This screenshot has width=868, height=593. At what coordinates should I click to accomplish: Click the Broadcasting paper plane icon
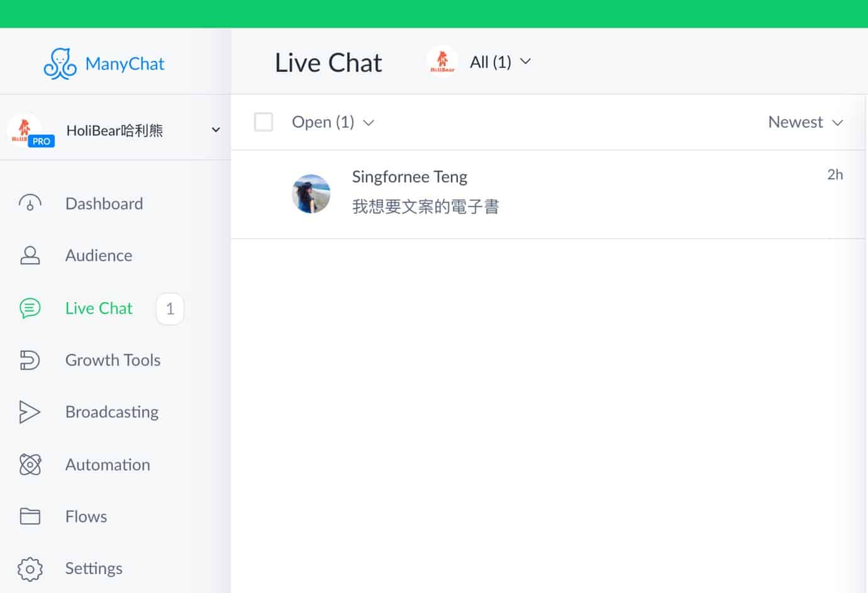click(x=30, y=412)
